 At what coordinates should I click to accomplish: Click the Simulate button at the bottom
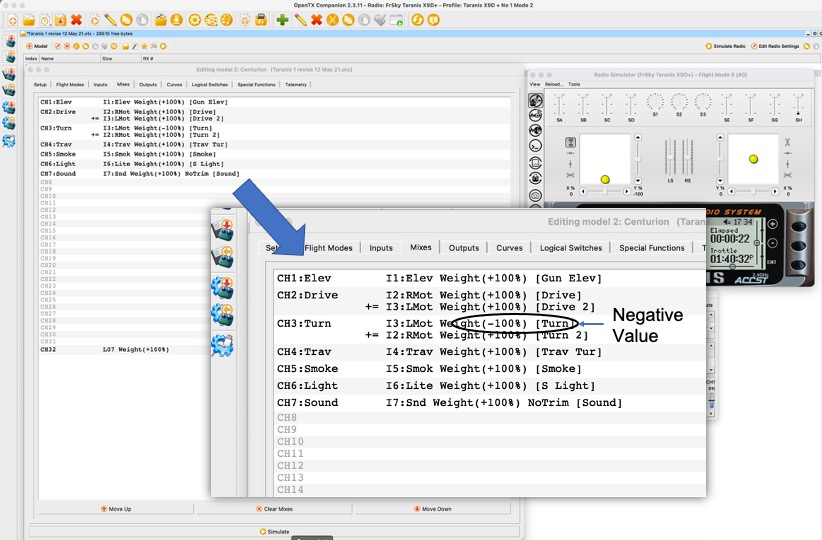pyautogui.click(x=274, y=532)
